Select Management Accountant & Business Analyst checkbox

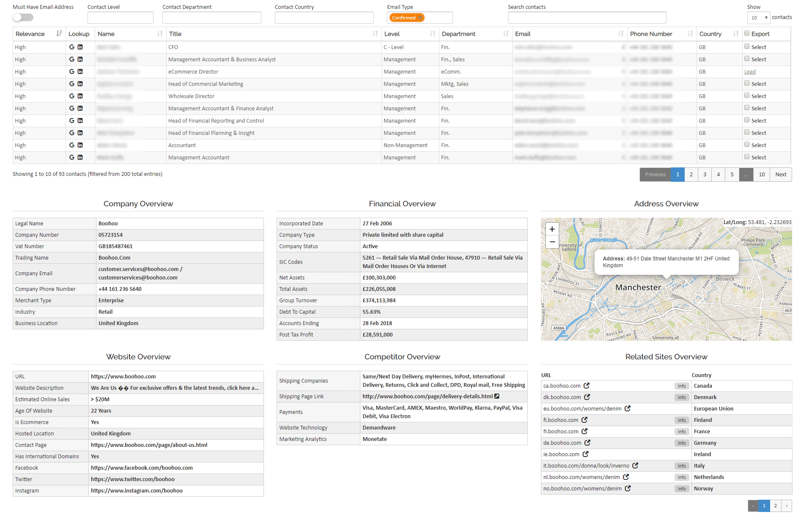click(747, 59)
